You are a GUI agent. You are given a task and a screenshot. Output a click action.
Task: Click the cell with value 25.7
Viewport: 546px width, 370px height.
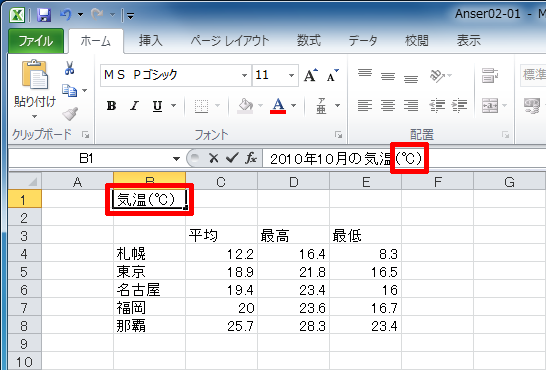pyautogui.click(x=221, y=326)
